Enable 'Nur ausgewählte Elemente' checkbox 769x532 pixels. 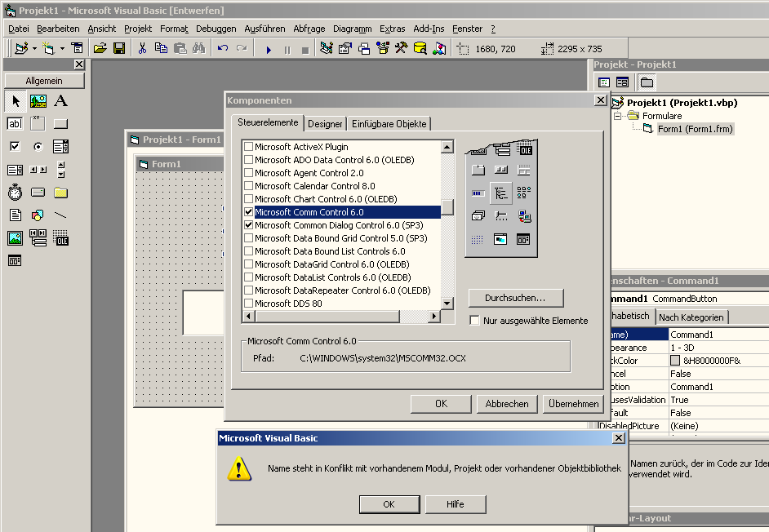click(x=474, y=321)
